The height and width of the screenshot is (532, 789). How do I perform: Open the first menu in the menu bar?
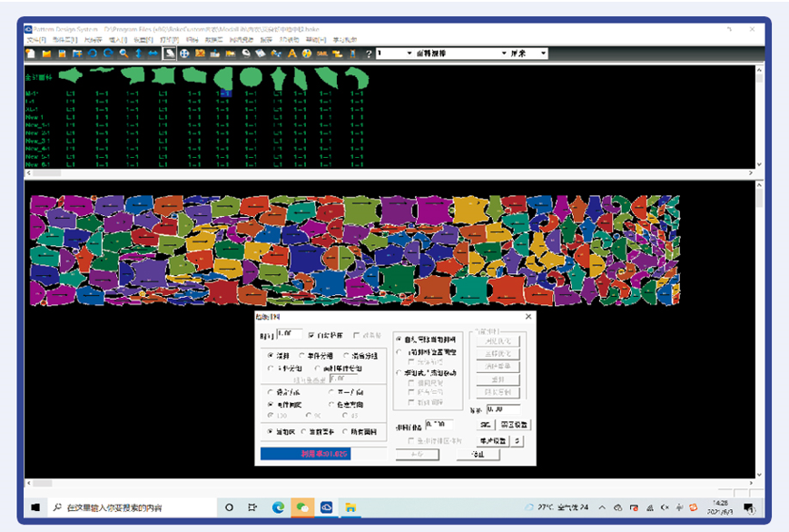(35, 41)
